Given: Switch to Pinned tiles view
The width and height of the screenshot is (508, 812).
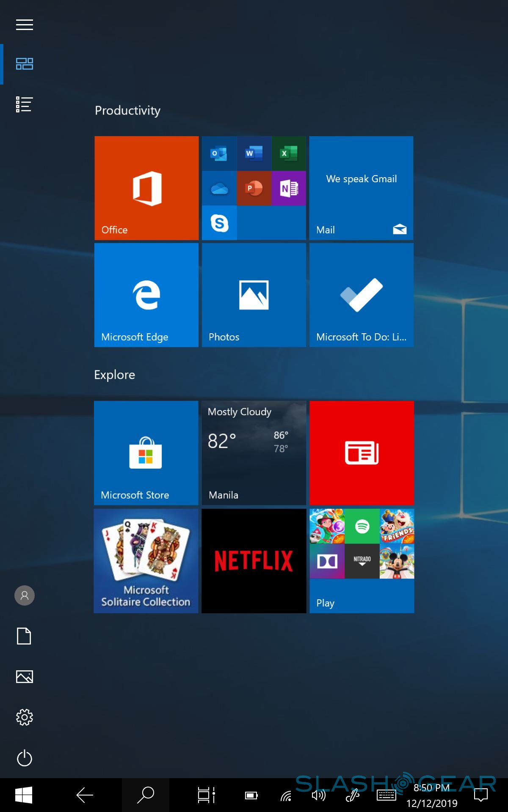Looking at the screenshot, I should 25,64.
